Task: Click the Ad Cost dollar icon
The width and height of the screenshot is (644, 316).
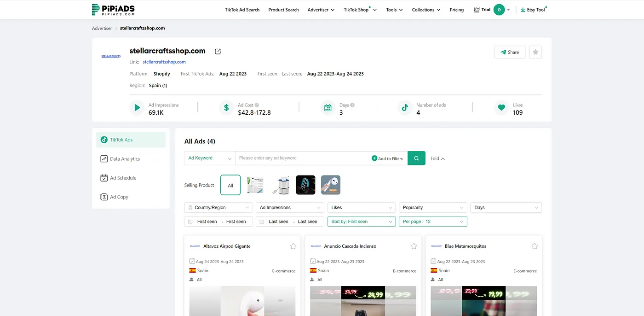Action: pos(226,108)
